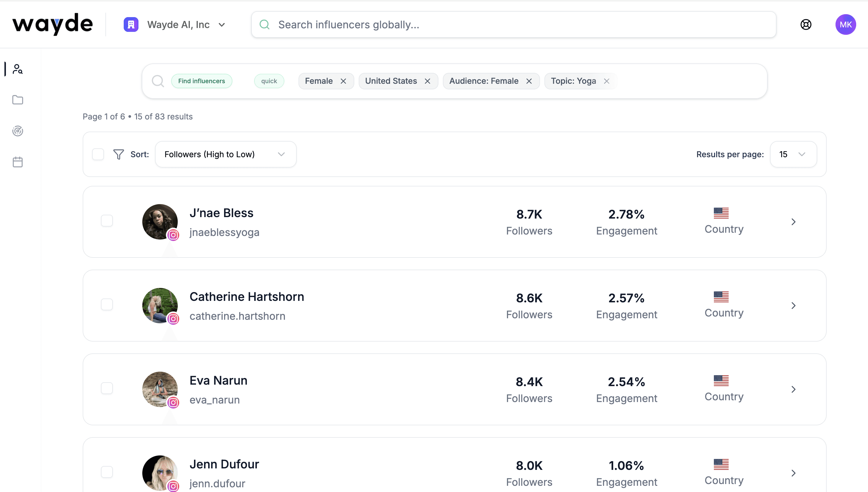Click the global influencer search field
Screen dimensions: 868x492
pos(513,25)
